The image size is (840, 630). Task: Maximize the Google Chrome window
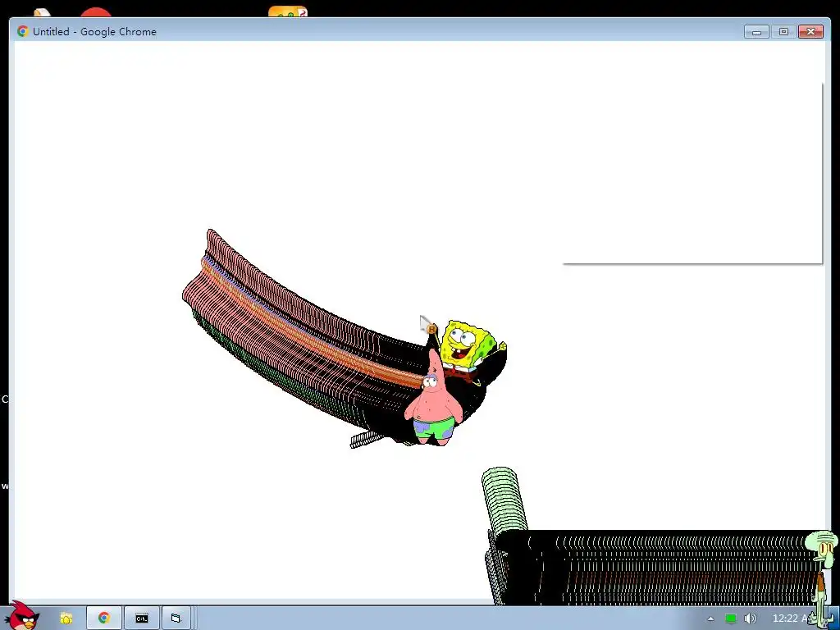783,32
